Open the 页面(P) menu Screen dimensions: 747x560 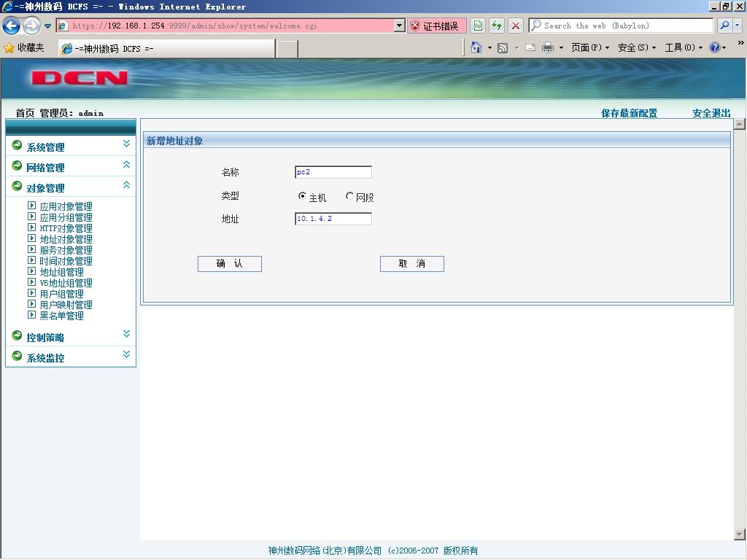(589, 47)
